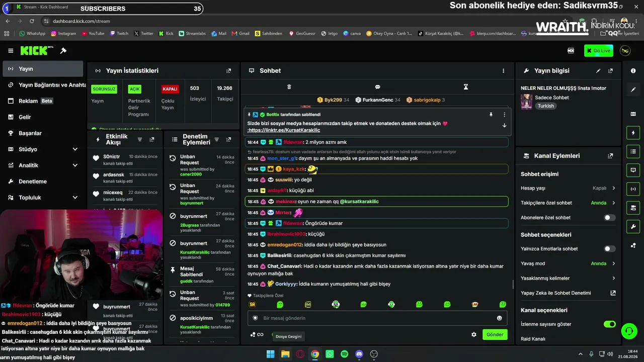
Task: Reload the browser page
Action: [32, 21]
